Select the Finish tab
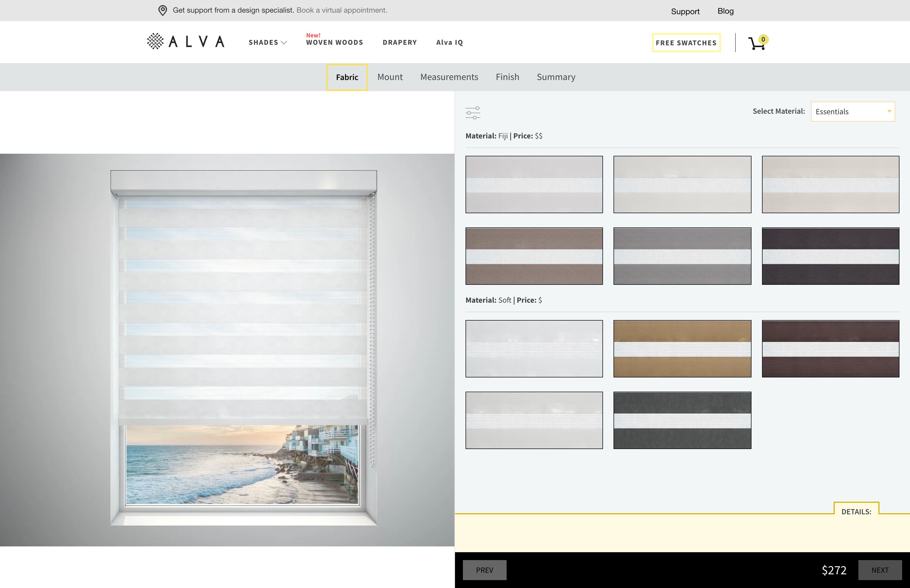The width and height of the screenshot is (910, 588). 507,77
